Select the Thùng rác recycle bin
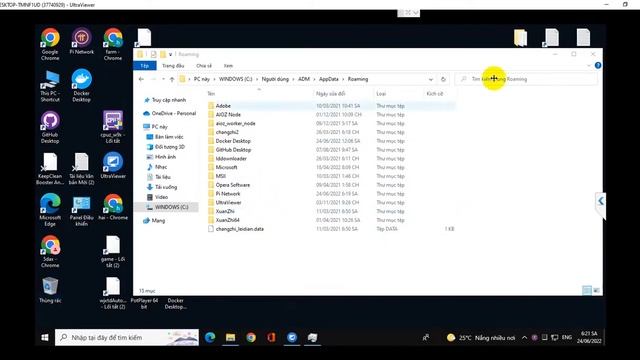 pos(50,290)
